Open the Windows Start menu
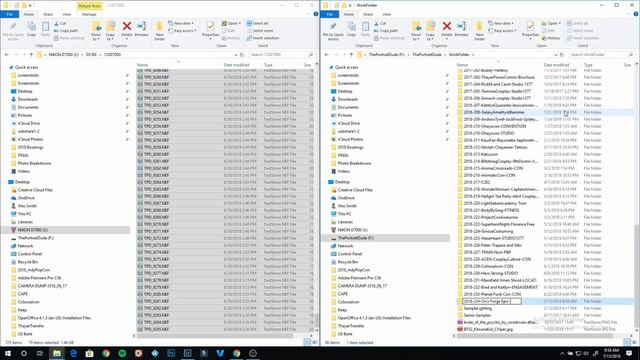Viewport: 640px width, 360px height. (8, 353)
